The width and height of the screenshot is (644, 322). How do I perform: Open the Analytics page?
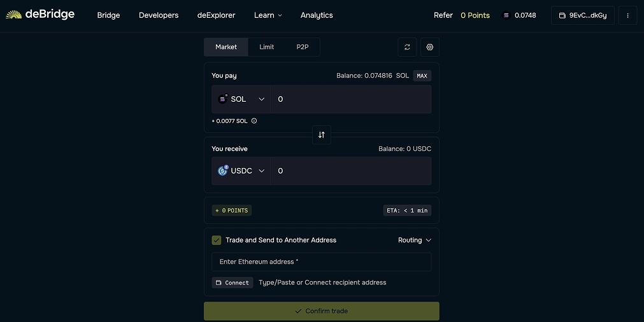pyautogui.click(x=317, y=15)
